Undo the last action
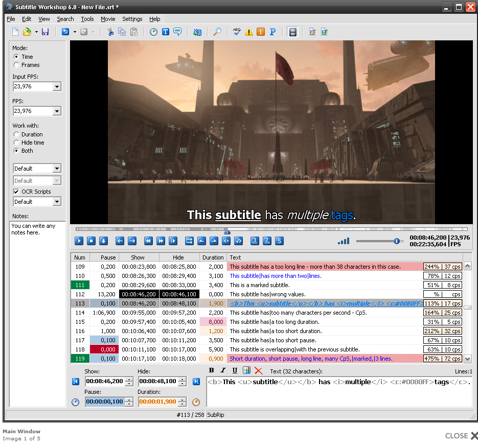 tap(65, 32)
